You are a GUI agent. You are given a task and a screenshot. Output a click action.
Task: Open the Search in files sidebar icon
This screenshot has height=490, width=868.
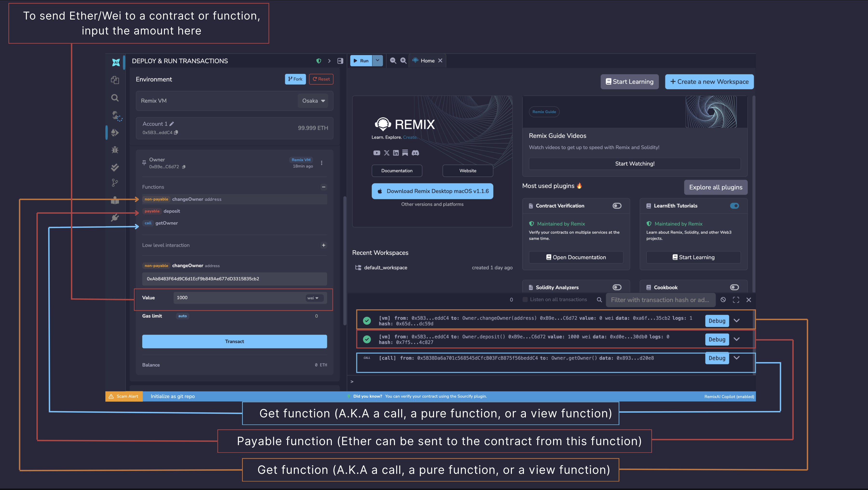point(115,98)
